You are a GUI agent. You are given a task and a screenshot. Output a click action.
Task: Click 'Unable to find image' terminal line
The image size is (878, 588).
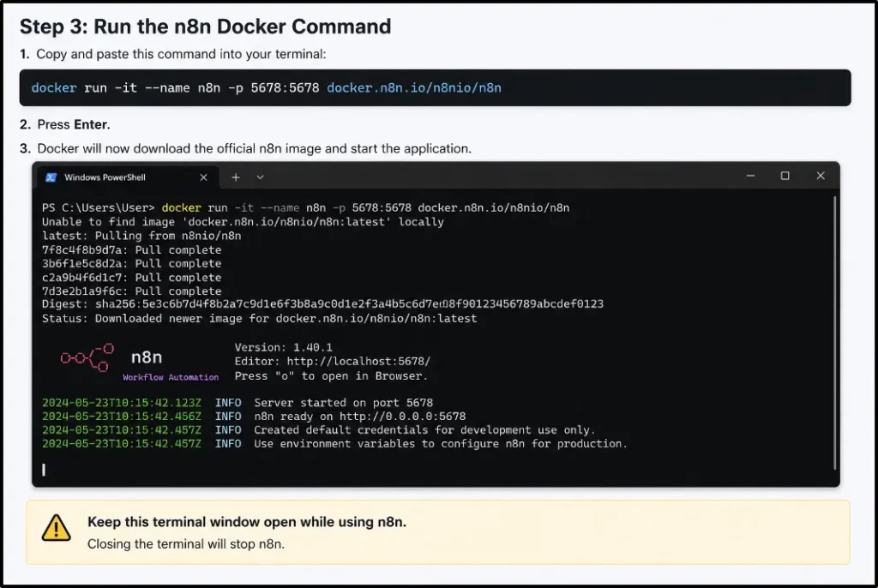(243, 222)
